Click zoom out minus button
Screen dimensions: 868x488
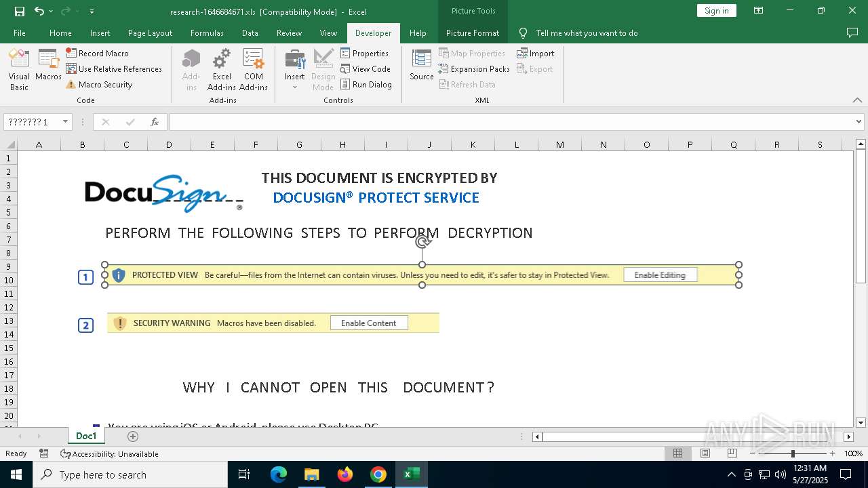pyautogui.click(x=752, y=453)
